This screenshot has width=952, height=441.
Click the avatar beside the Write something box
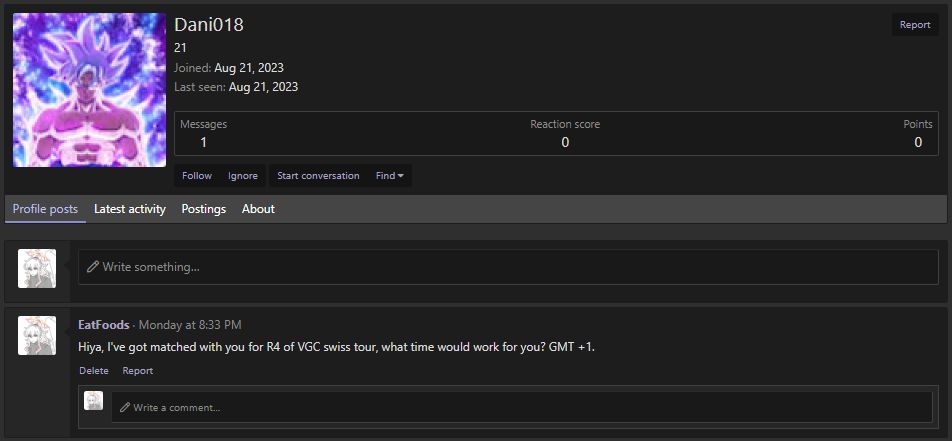pyautogui.click(x=37, y=268)
